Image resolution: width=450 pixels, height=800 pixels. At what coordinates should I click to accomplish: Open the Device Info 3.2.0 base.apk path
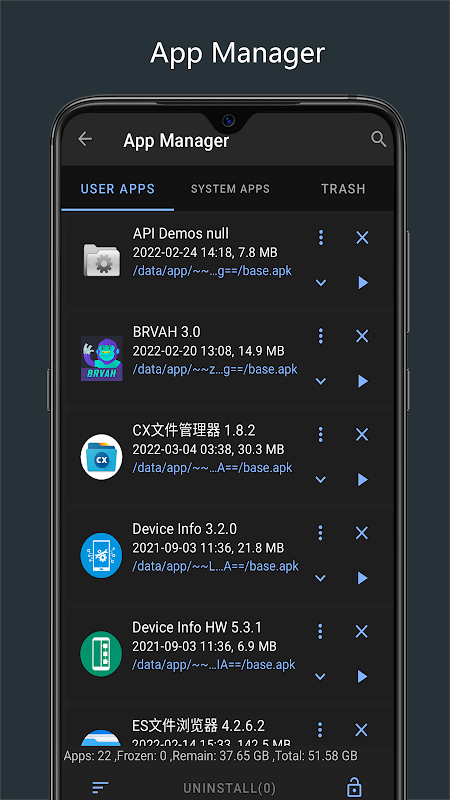(x=216, y=566)
